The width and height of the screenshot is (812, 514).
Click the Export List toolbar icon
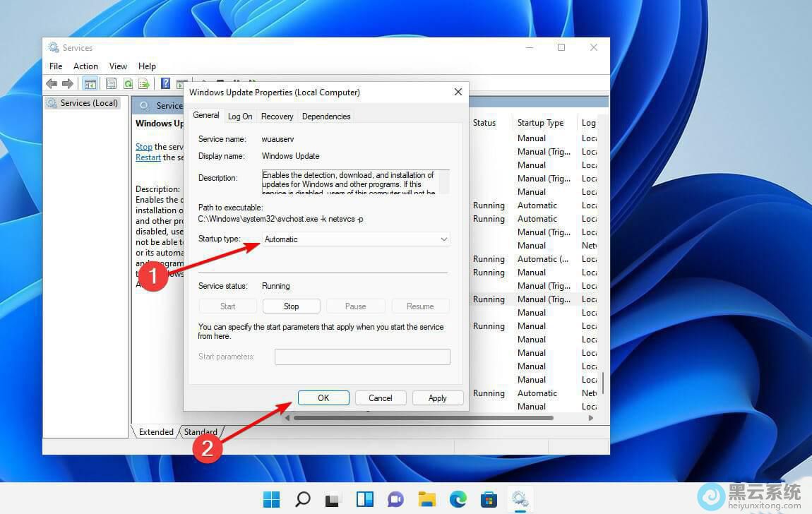[x=144, y=84]
